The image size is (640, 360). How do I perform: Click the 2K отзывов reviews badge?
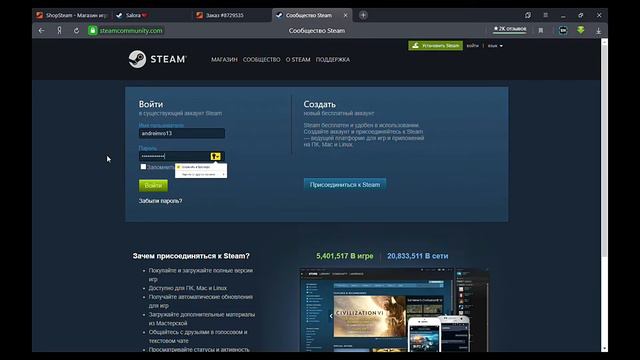[510, 29]
